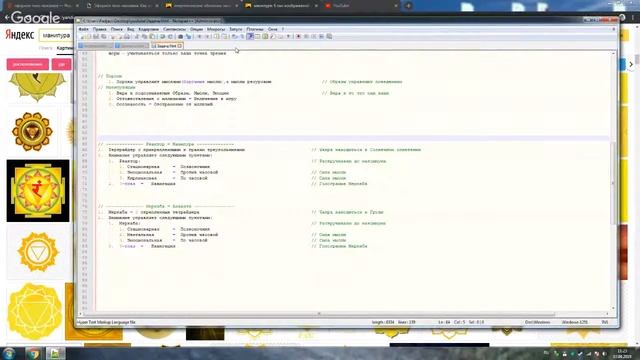
Task: Open the Синтаксисы menu
Action: pos(175,29)
